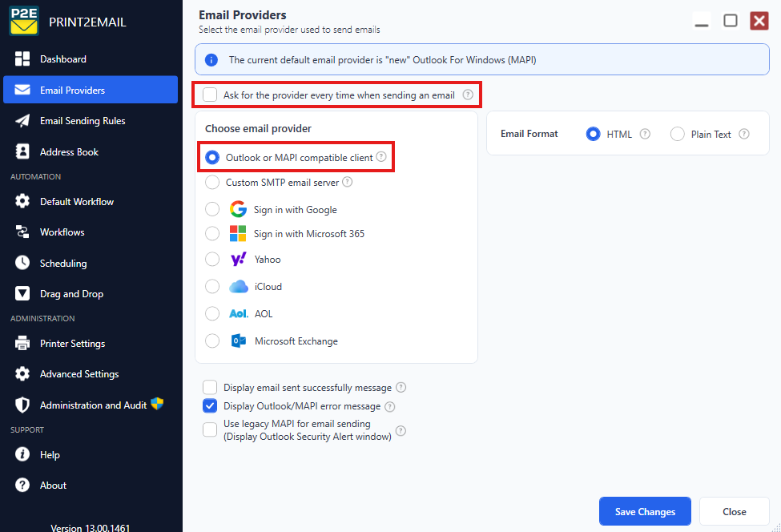781x532 pixels.
Task: Choose the Microsoft Exchange radio button
Action: pyautogui.click(x=212, y=341)
